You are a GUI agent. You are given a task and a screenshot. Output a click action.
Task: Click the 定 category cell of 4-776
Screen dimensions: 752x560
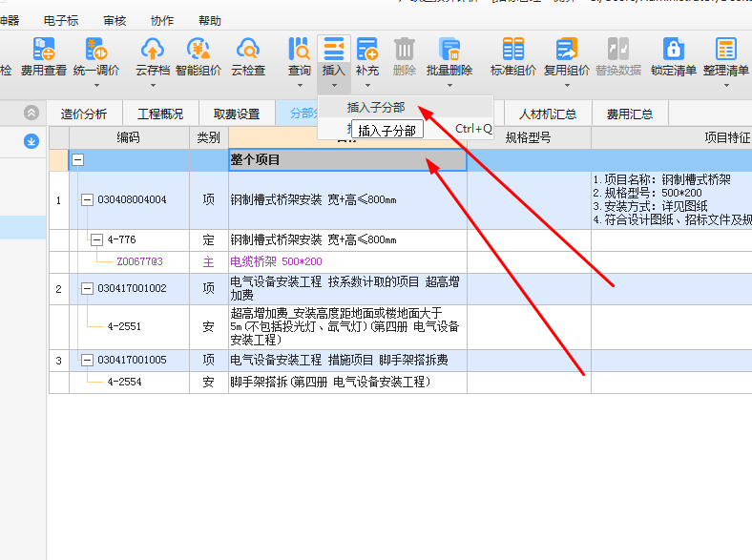click(209, 240)
